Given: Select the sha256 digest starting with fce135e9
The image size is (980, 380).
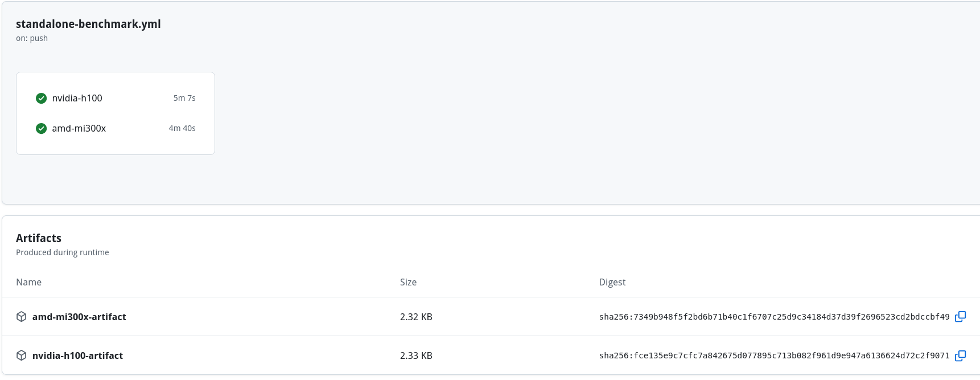Looking at the screenshot, I should [x=774, y=356].
